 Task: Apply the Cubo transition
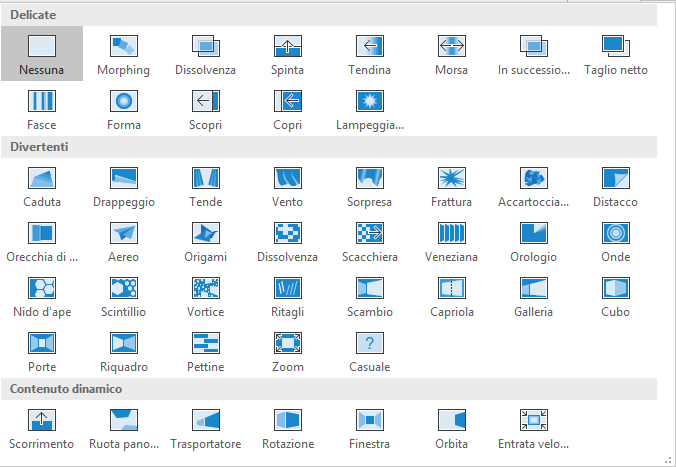(616, 296)
